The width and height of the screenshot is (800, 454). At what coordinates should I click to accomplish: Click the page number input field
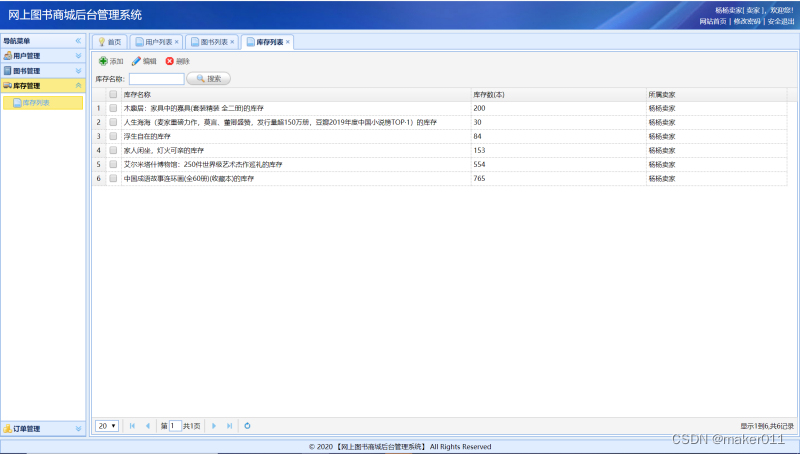point(175,426)
